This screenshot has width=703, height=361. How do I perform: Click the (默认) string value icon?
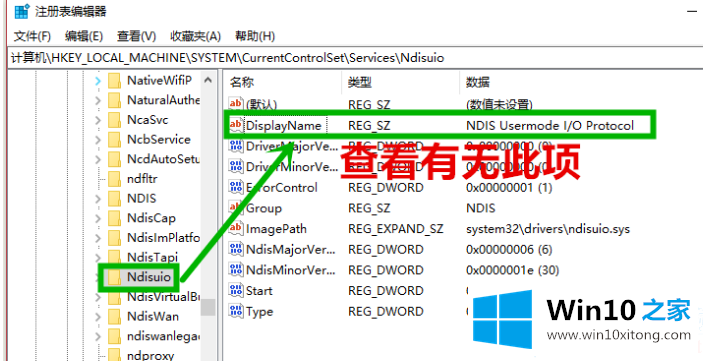[235, 104]
